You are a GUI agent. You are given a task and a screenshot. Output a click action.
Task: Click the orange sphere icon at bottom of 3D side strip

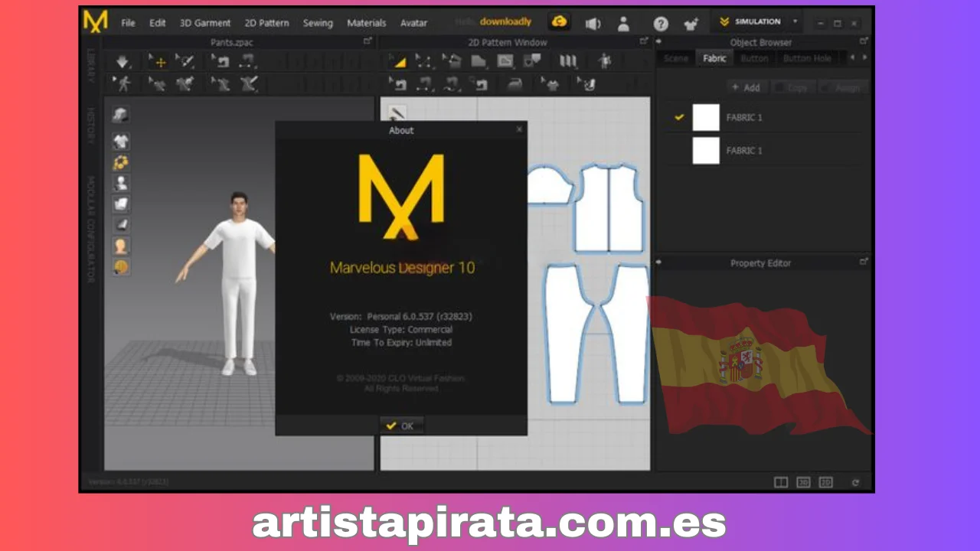click(120, 267)
